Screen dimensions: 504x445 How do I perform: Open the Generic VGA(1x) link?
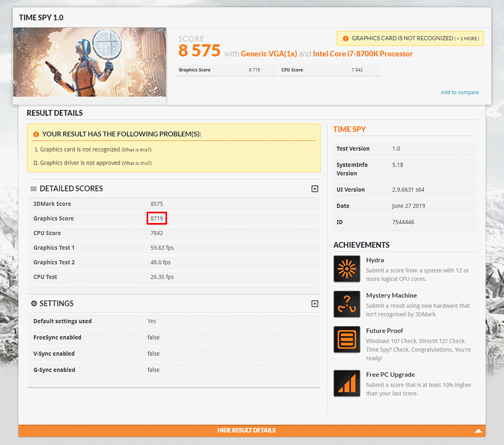coord(269,54)
